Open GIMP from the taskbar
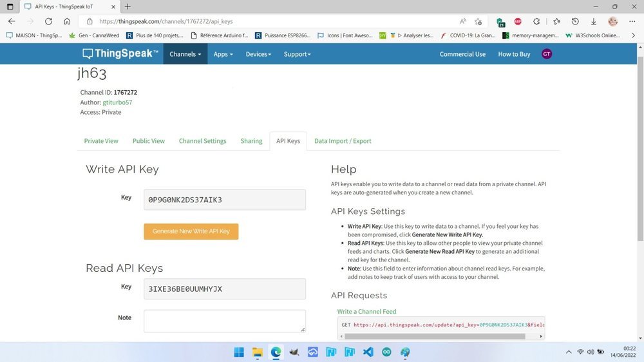 coord(294,352)
